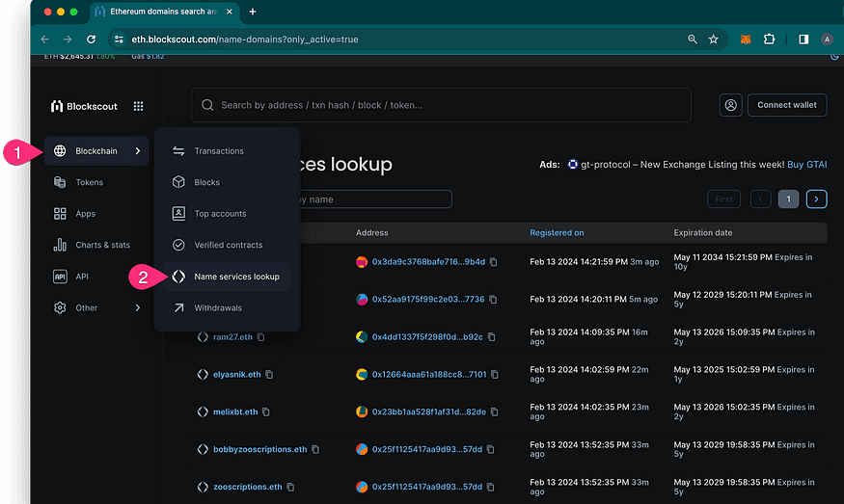Image resolution: width=844 pixels, height=504 pixels.
Task: Go to next page arrow
Action: click(817, 199)
